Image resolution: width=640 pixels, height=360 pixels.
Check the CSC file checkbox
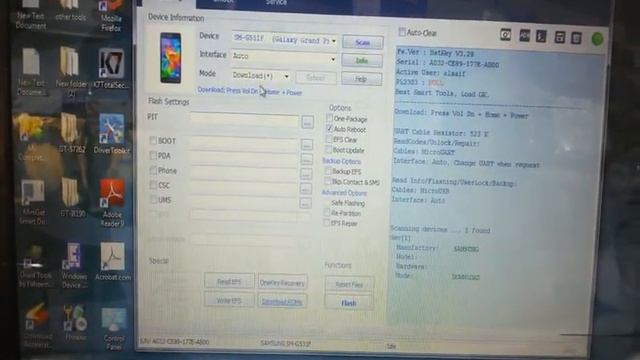153,185
